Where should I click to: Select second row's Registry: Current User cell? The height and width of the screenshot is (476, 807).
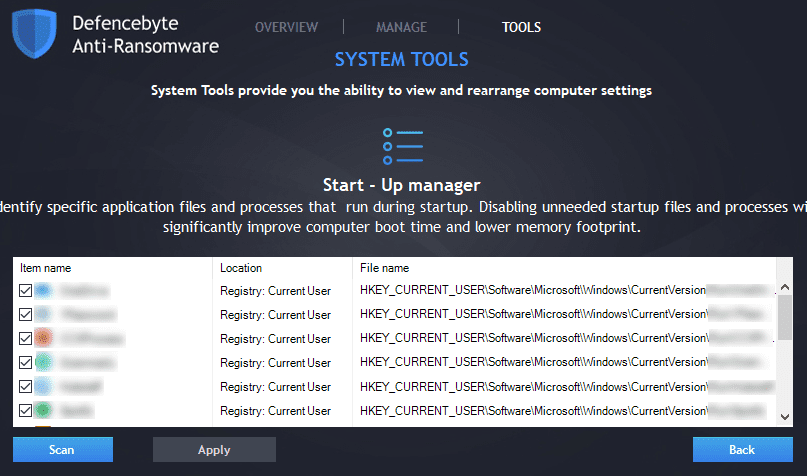(x=275, y=314)
